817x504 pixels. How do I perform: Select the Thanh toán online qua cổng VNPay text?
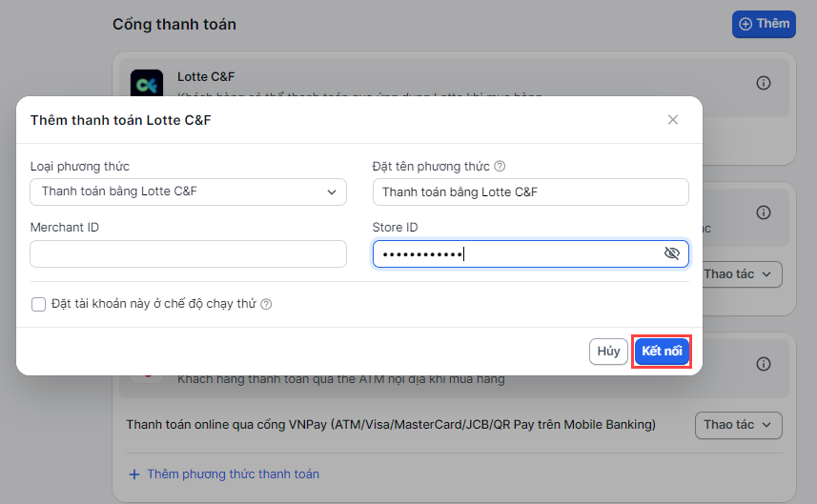tap(391, 425)
